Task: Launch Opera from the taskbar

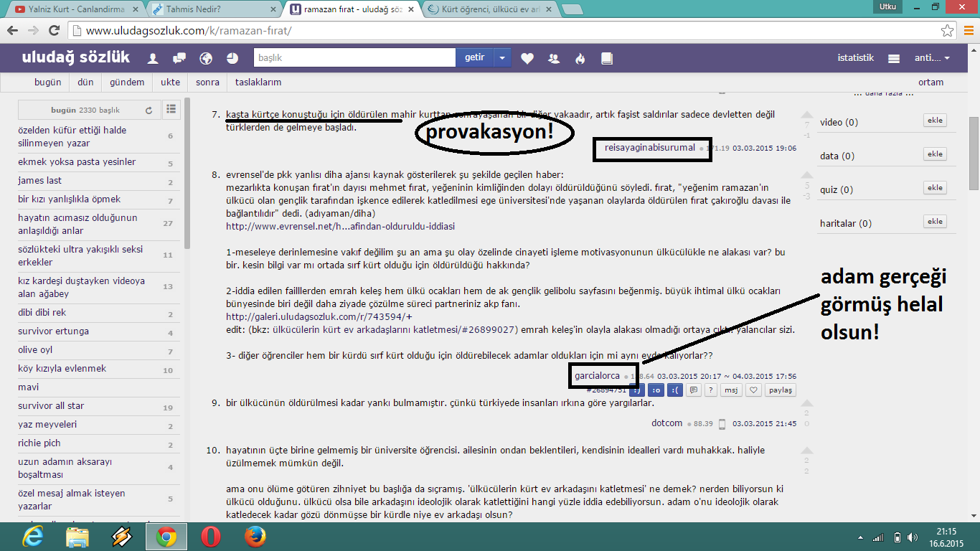Action: 210,536
